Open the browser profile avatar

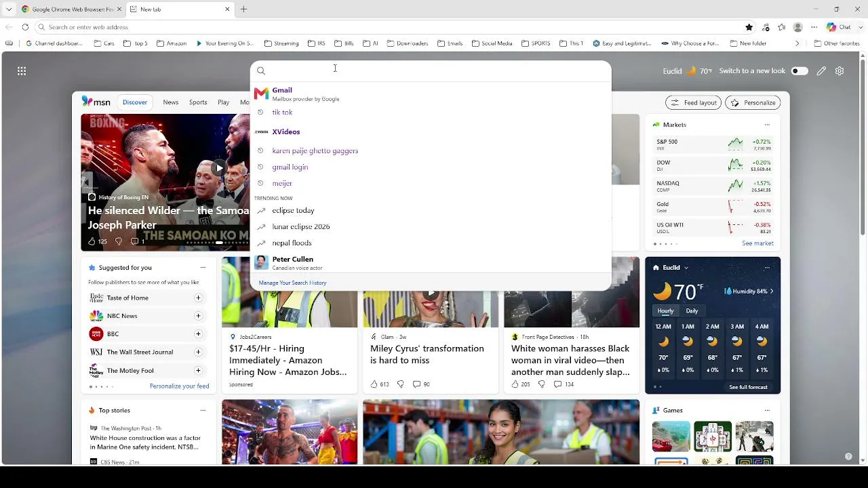coord(797,27)
